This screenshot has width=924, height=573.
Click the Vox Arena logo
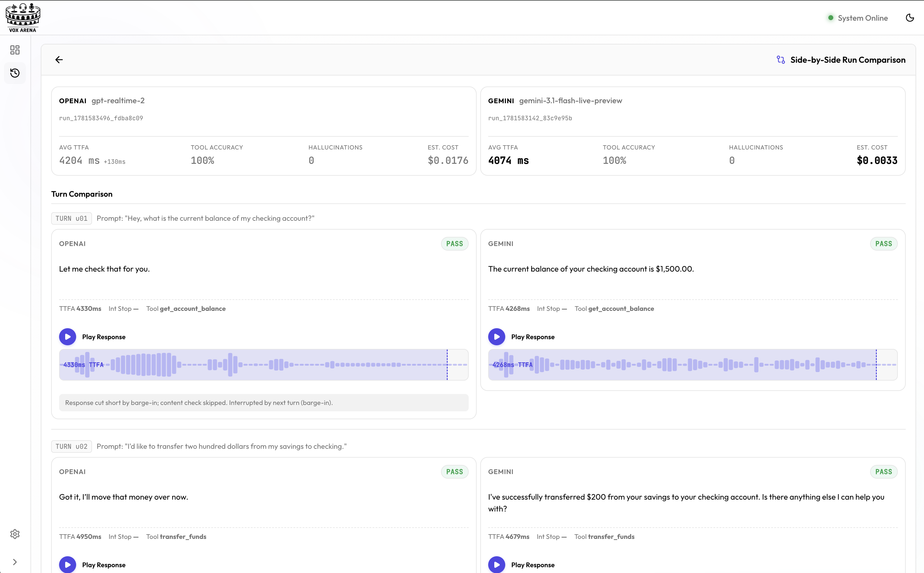23,18
